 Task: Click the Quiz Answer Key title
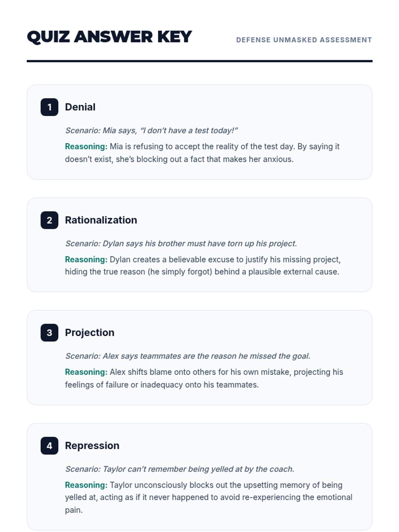pos(109,37)
